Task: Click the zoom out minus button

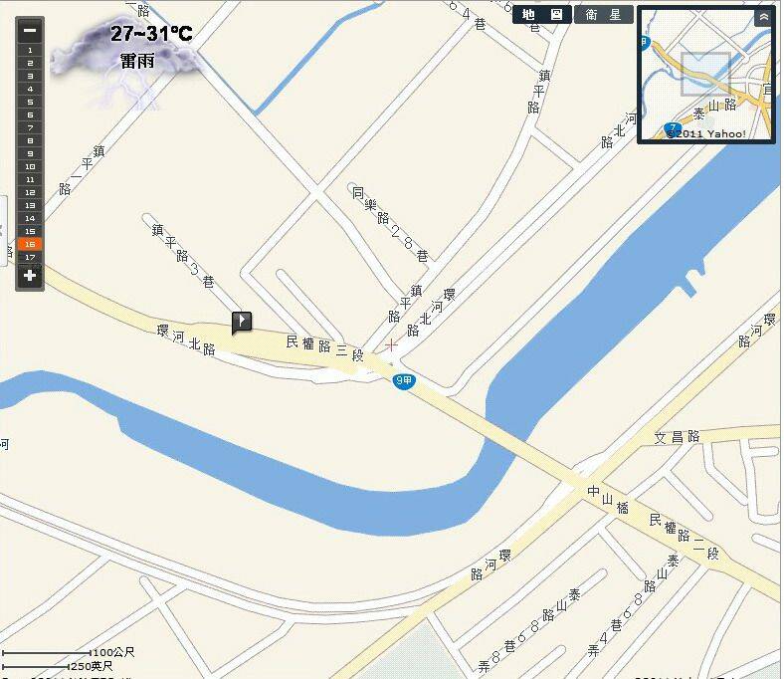Action: (30, 31)
